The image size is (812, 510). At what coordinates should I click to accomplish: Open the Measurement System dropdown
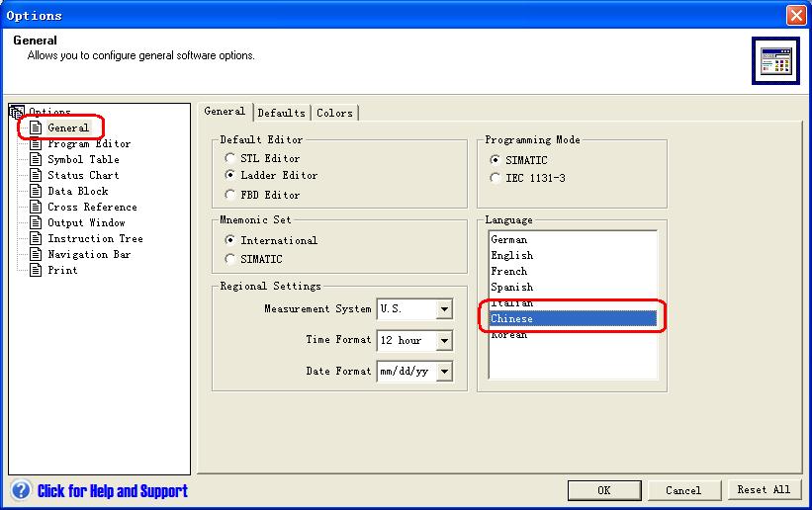pyautogui.click(x=444, y=309)
